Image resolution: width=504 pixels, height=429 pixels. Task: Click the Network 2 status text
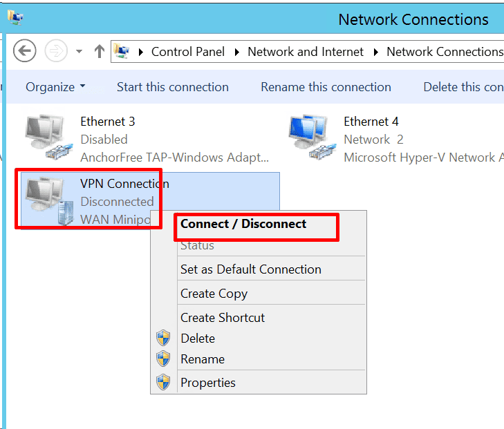click(373, 140)
